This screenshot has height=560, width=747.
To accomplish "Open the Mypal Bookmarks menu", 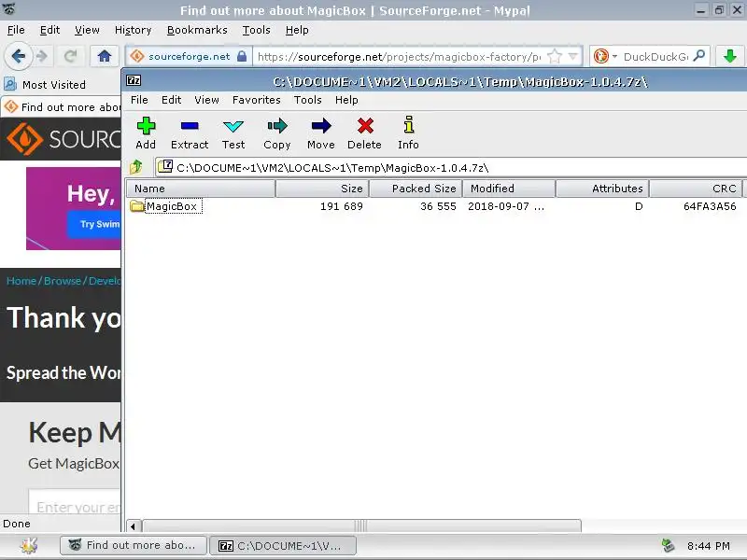I will [197, 30].
